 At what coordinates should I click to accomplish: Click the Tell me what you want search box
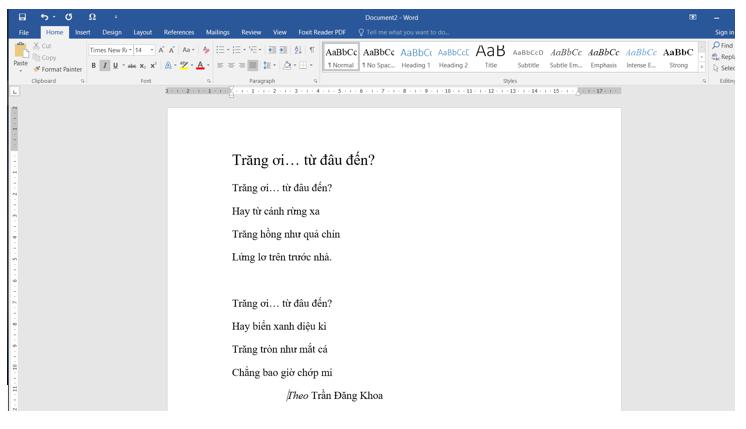click(x=407, y=32)
